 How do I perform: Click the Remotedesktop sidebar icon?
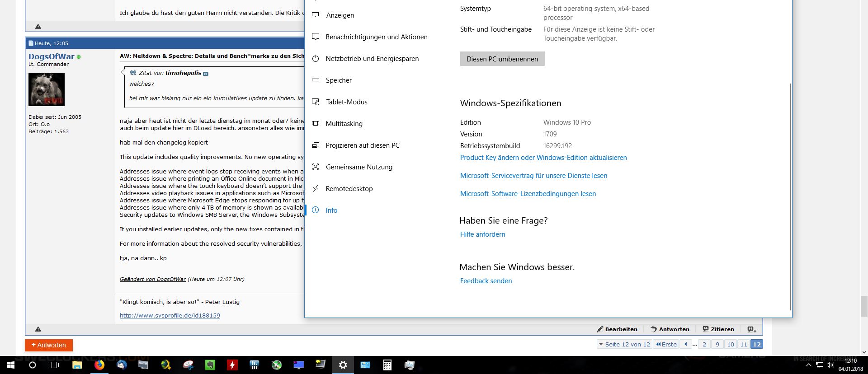pos(316,188)
